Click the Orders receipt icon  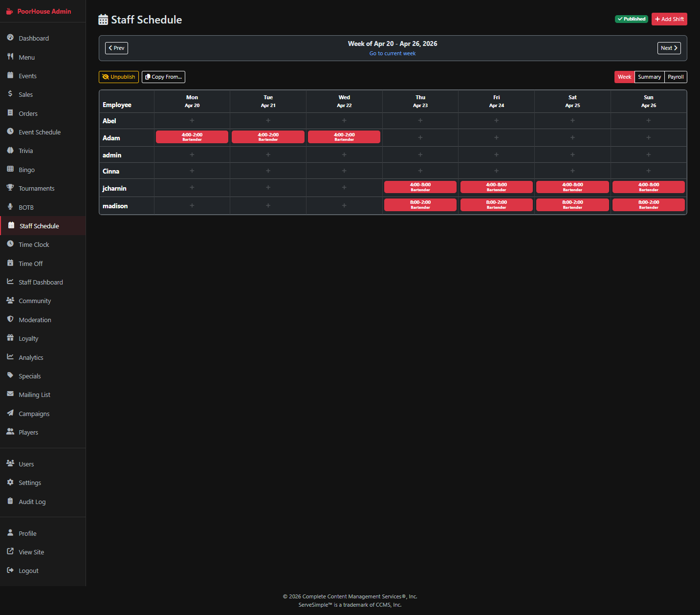tap(10, 113)
